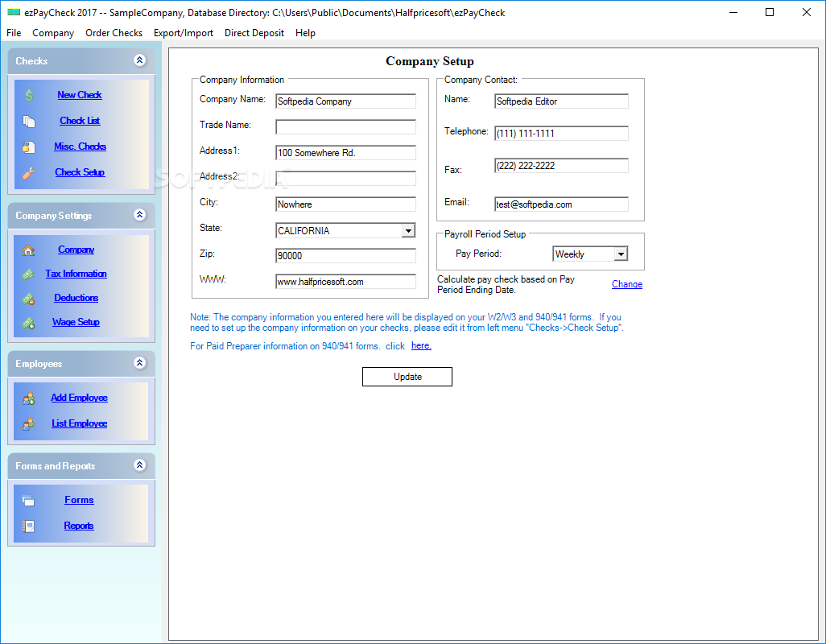Open the Reports link
The height and width of the screenshot is (644, 826).
(x=79, y=526)
